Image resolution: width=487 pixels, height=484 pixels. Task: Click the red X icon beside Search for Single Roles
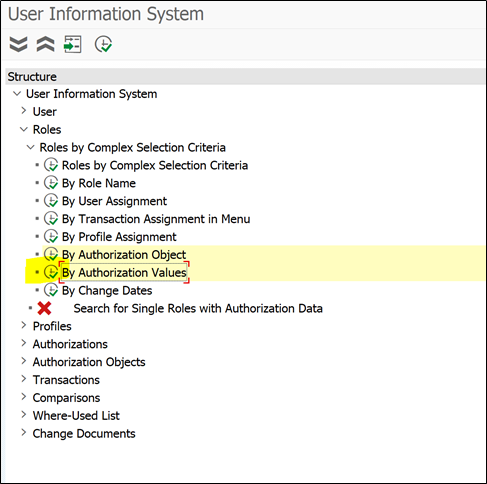click(x=44, y=308)
